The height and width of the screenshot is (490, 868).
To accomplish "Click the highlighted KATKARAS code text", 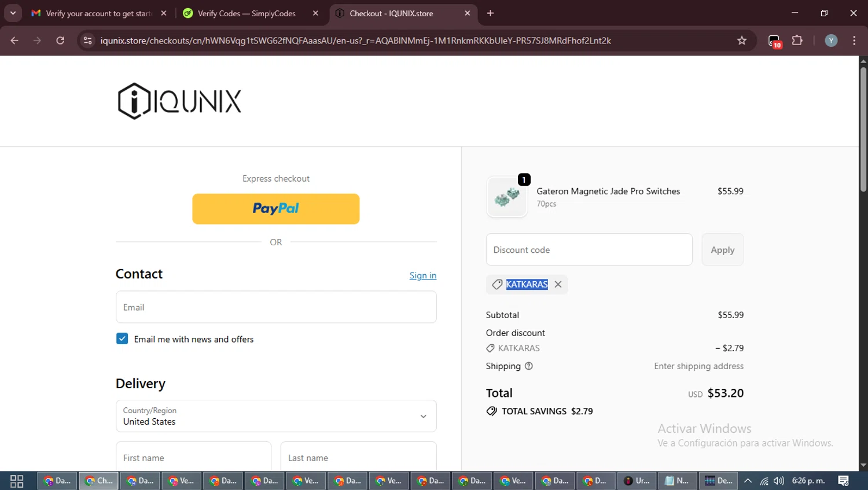I will pyautogui.click(x=527, y=284).
